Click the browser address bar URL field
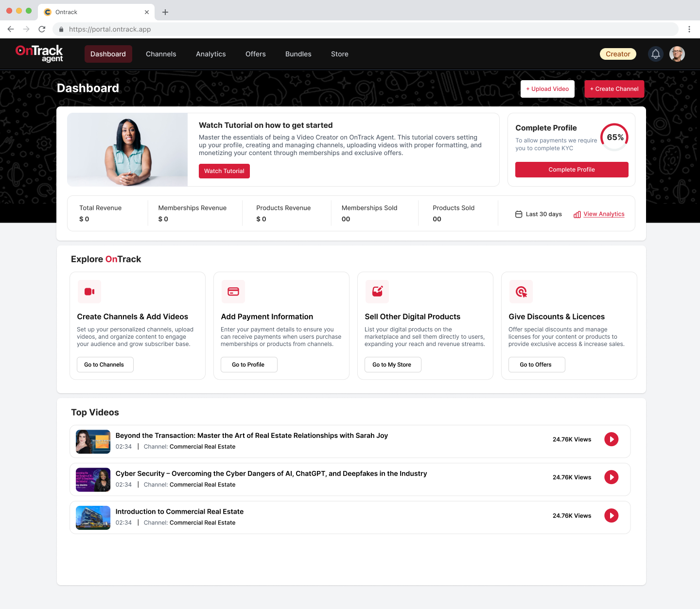 click(x=365, y=29)
